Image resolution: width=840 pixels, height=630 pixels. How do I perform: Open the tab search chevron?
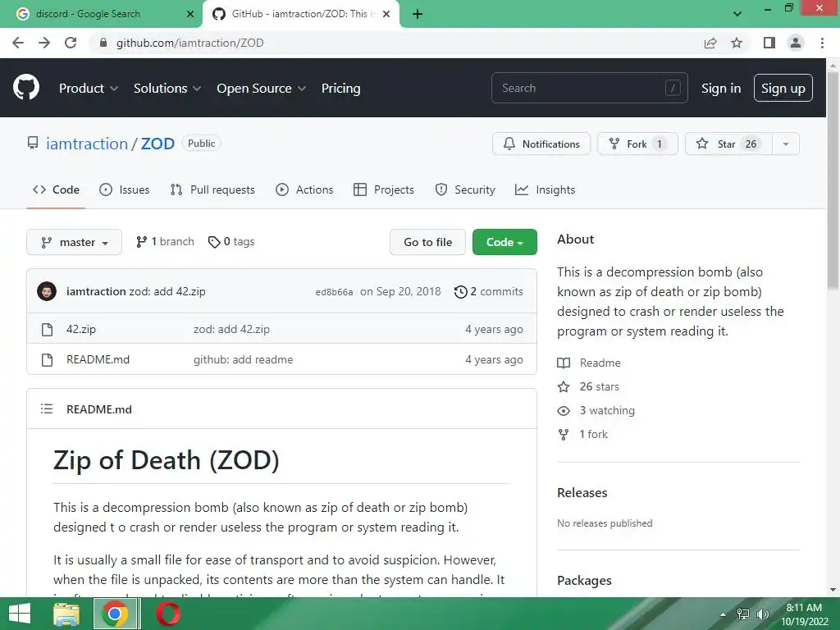pyautogui.click(x=737, y=14)
